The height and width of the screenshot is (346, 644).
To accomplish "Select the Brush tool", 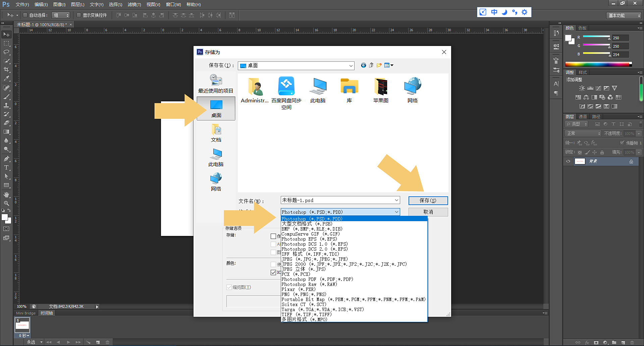I will coord(6,97).
